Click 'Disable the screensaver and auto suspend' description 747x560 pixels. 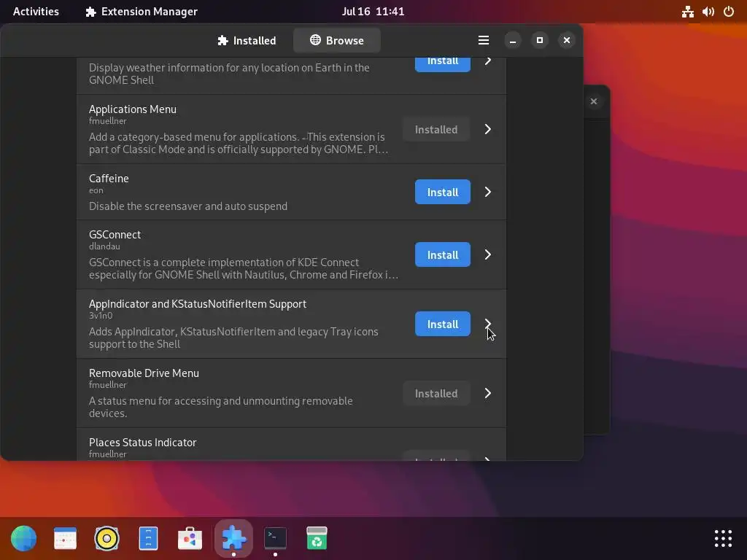[188, 206]
